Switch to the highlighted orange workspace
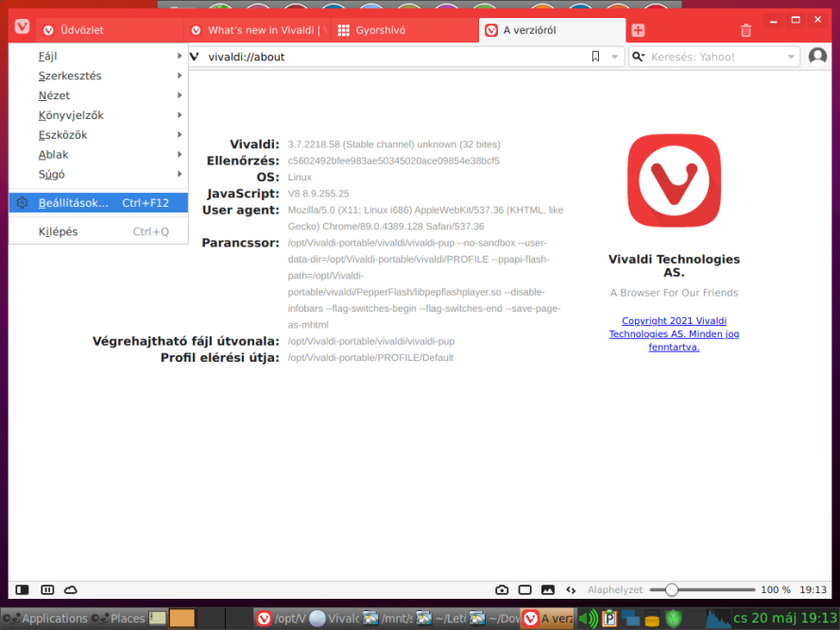Image resolution: width=840 pixels, height=630 pixels. [182, 619]
